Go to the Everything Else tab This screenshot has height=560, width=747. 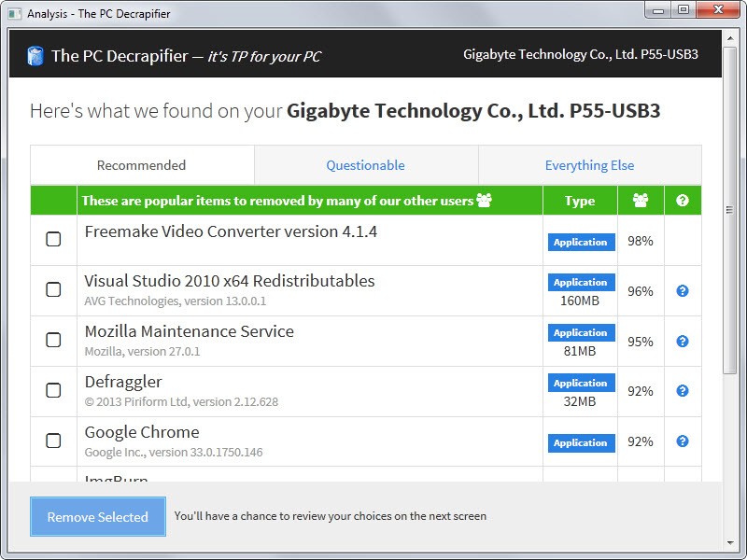(x=590, y=165)
